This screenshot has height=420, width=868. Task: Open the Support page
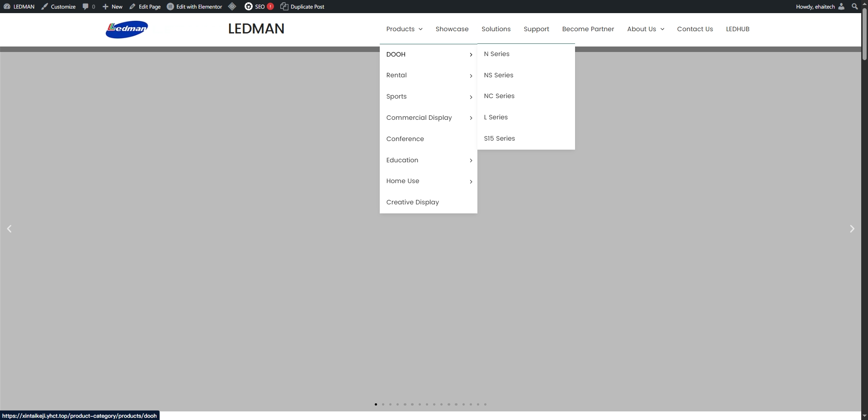pos(536,29)
